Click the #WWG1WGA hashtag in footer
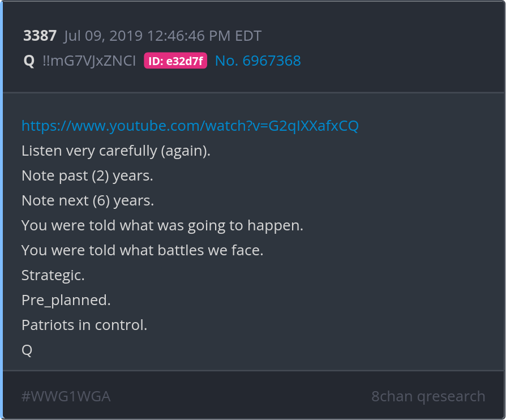The image size is (506, 420). pos(66,396)
